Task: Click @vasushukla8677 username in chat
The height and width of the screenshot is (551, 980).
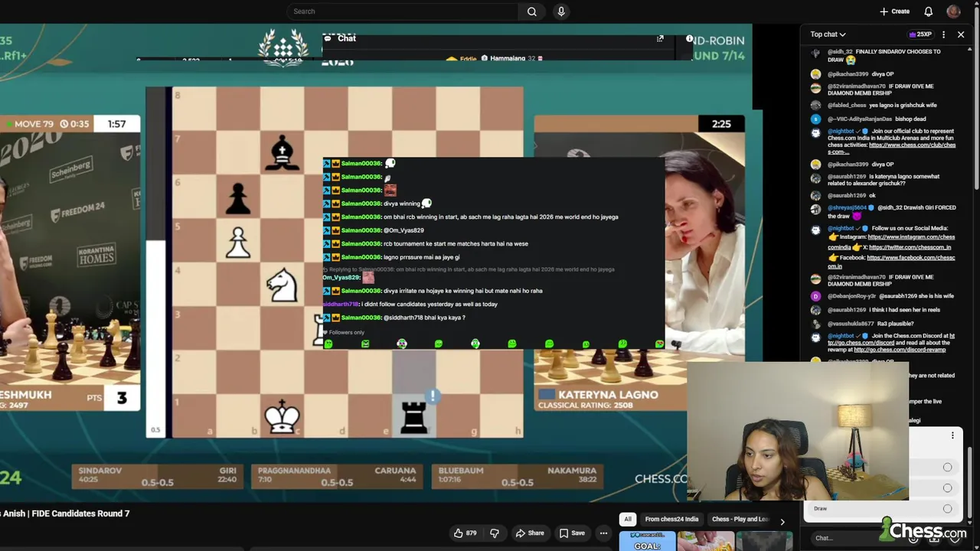Action: point(852,323)
